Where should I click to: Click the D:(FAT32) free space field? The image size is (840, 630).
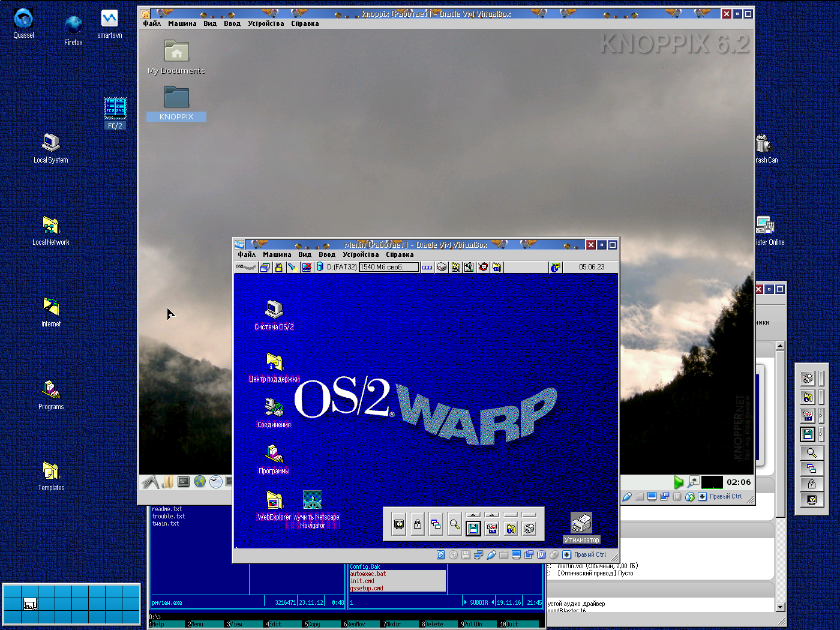[389, 267]
